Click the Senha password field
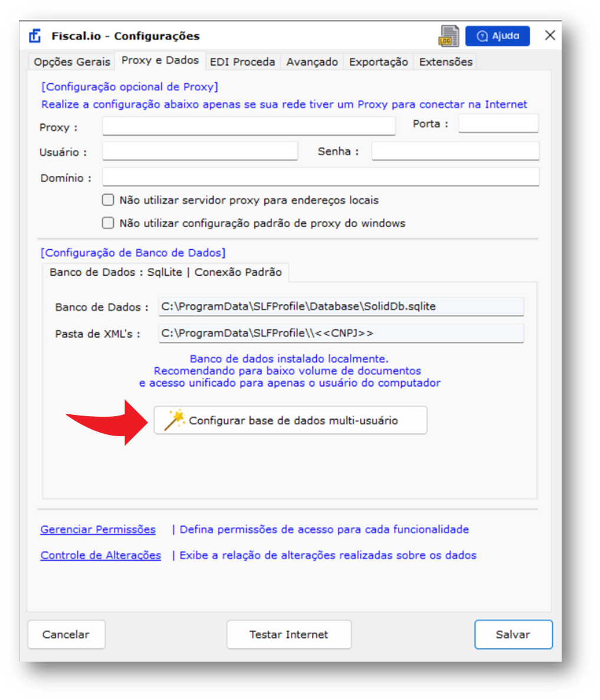 click(455, 151)
